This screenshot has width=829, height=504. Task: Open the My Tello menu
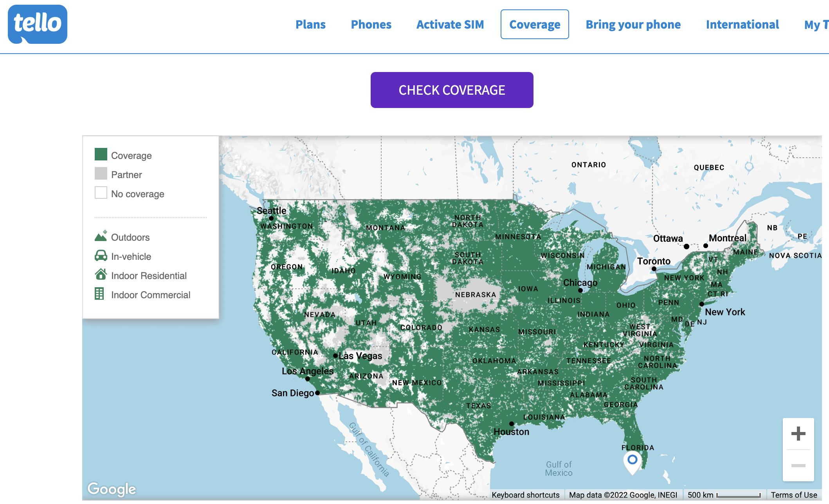pos(816,24)
